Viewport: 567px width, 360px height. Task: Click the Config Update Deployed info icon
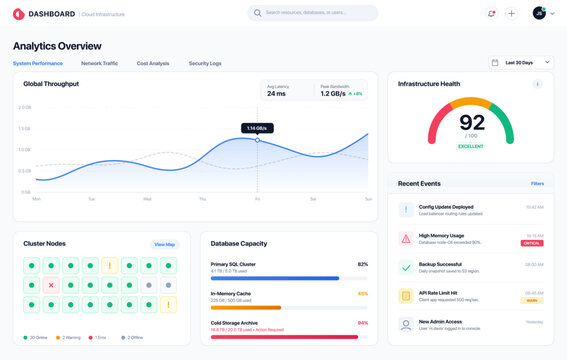click(406, 210)
